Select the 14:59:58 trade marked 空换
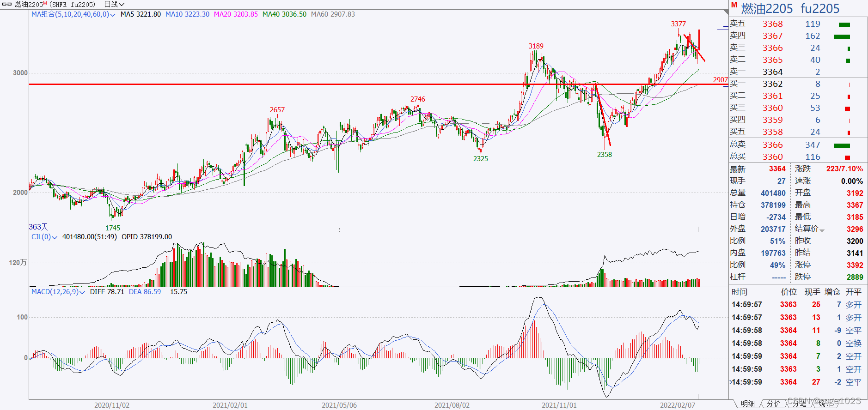Screen dimensions: 868x410 (797, 344)
